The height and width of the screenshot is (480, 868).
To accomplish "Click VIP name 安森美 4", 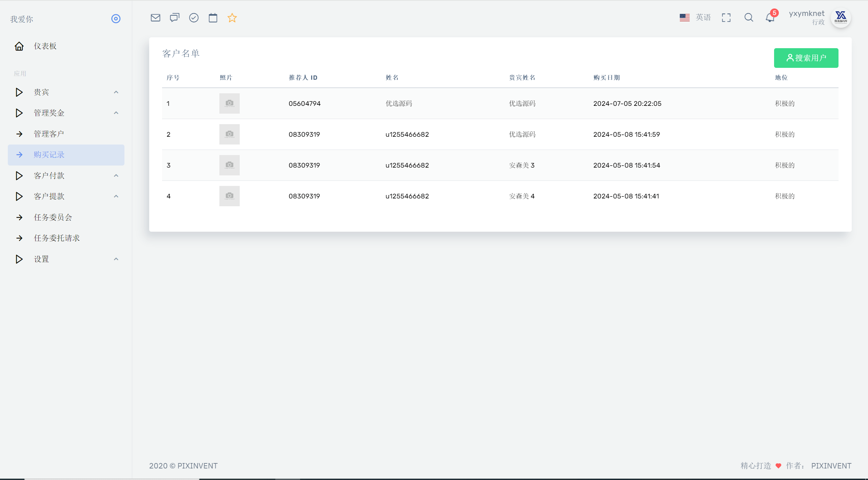I will pyautogui.click(x=522, y=196).
